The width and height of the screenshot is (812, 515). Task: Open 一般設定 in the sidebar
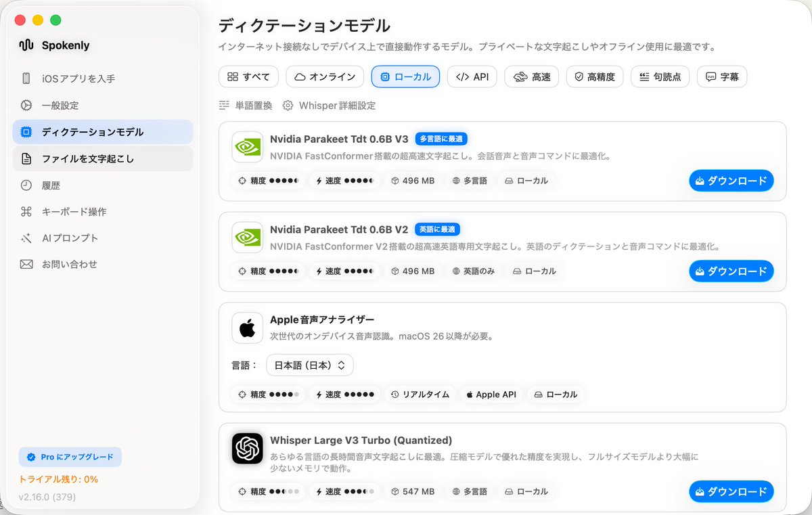[103, 105]
